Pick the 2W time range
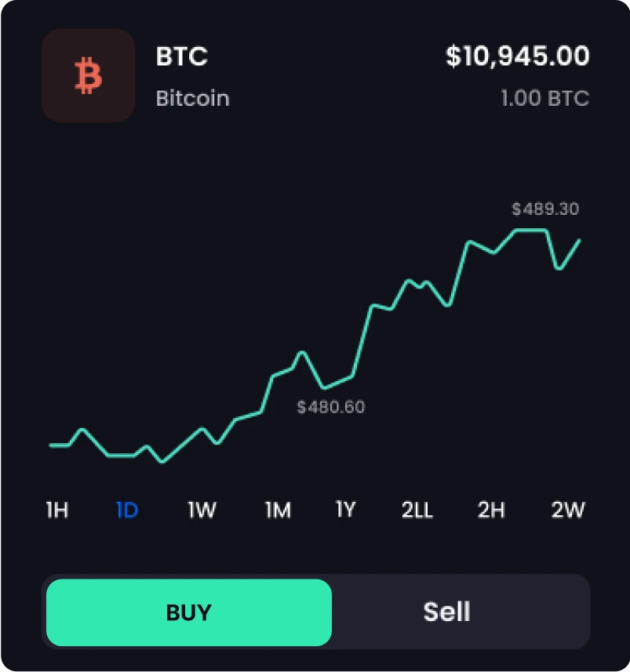The width and height of the screenshot is (630, 672). pos(567,510)
